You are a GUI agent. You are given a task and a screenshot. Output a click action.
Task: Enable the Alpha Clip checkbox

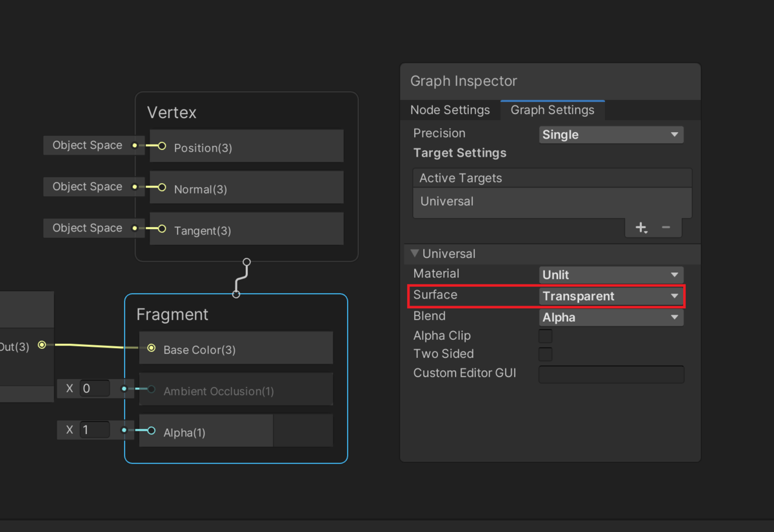click(x=546, y=336)
